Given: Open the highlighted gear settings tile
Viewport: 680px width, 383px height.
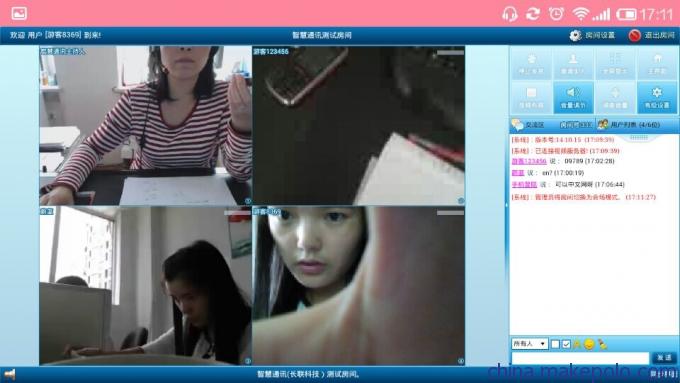Looking at the screenshot, I should tap(657, 98).
